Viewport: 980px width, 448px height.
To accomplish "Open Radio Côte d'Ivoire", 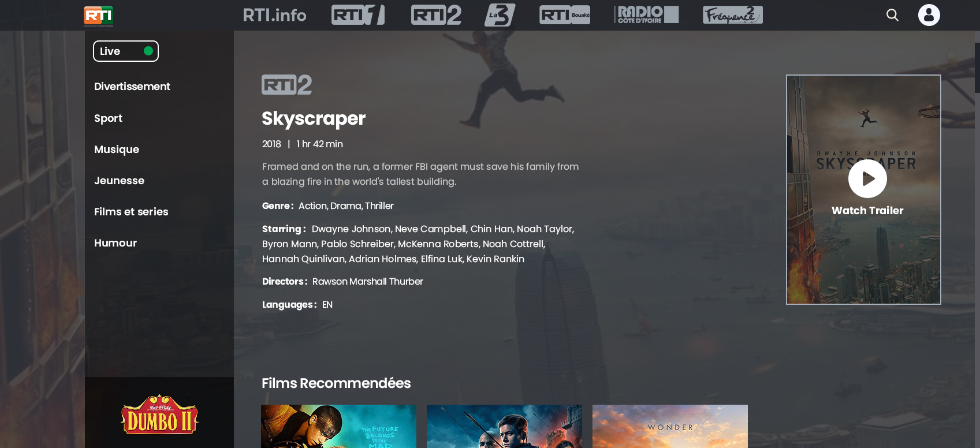I will 647,15.
